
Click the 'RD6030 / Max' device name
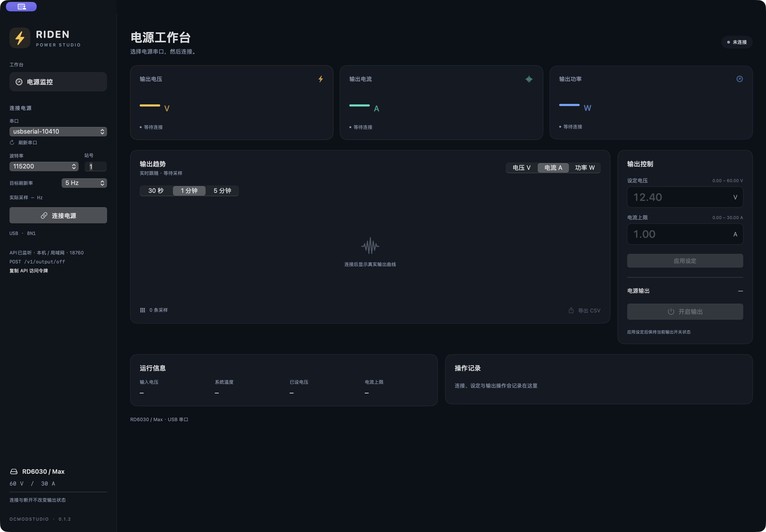pos(43,472)
